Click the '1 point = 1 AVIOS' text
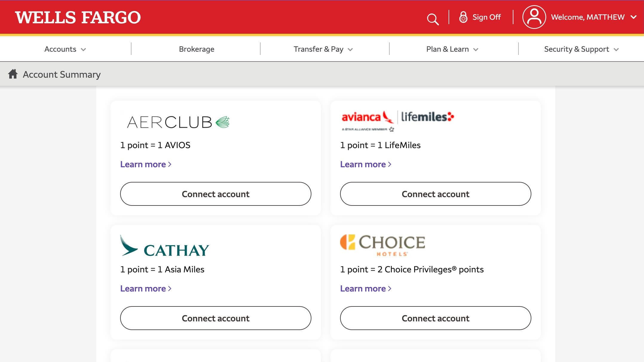 pyautogui.click(x=155, y=145)
